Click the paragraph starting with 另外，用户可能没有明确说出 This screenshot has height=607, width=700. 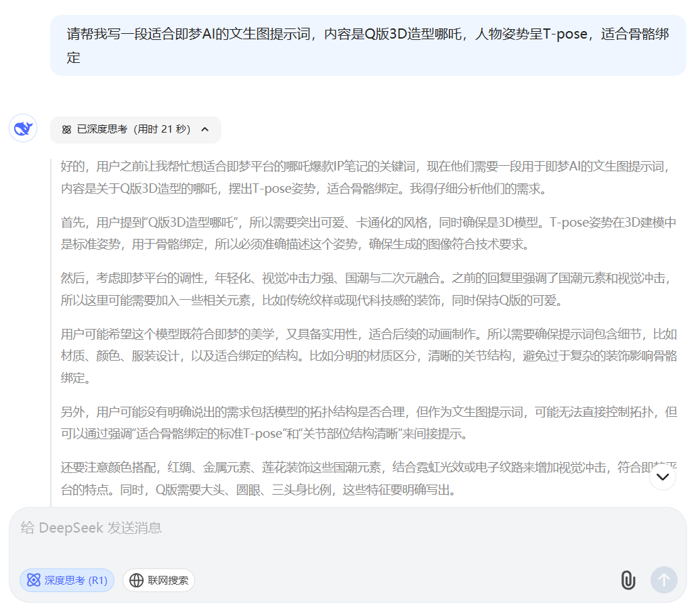pyautogui.click(x=368, y=423)
